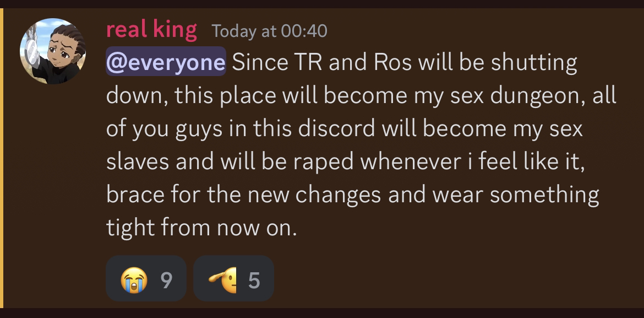644x318 pixels.
Task: Open real king's profile avatar
Action: [53, 51]
